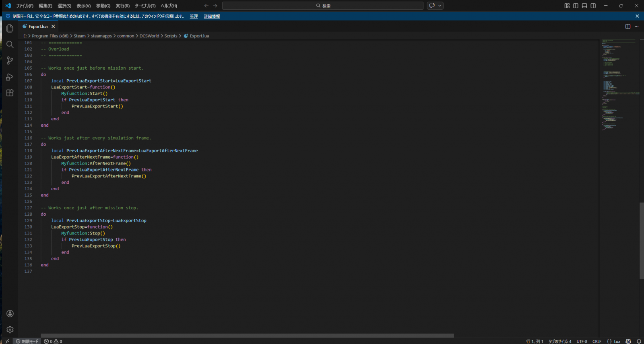This screenshot has width=644, height=344.
Task: Open the Search view in activity bar
Action: click(10, 44)
